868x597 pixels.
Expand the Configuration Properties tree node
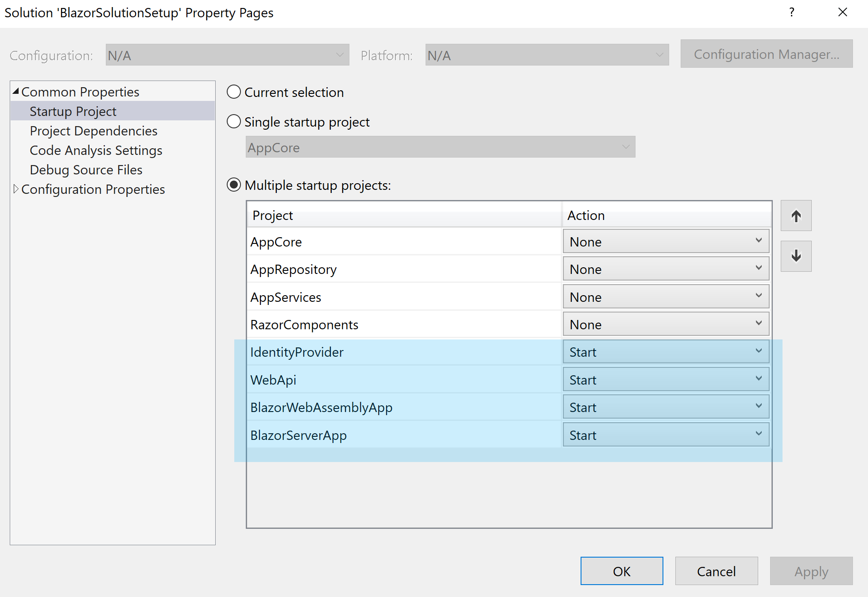(x=16, y=189)
